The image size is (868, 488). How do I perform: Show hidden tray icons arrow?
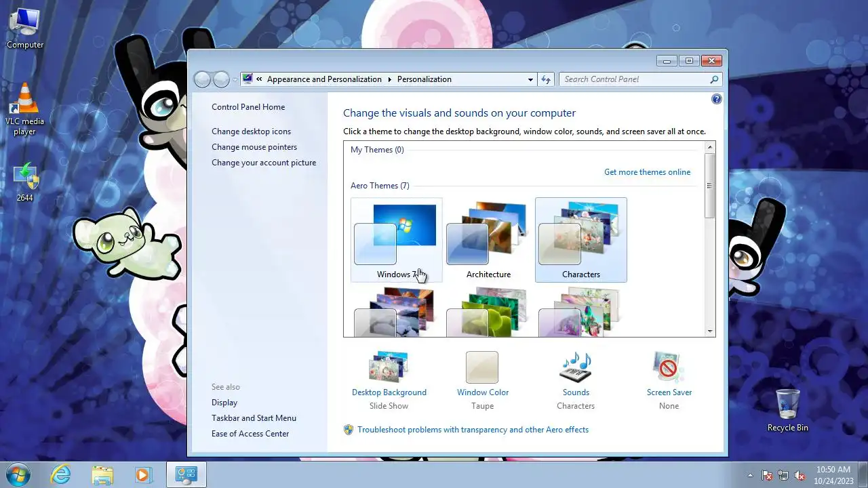tap(750, 475)
